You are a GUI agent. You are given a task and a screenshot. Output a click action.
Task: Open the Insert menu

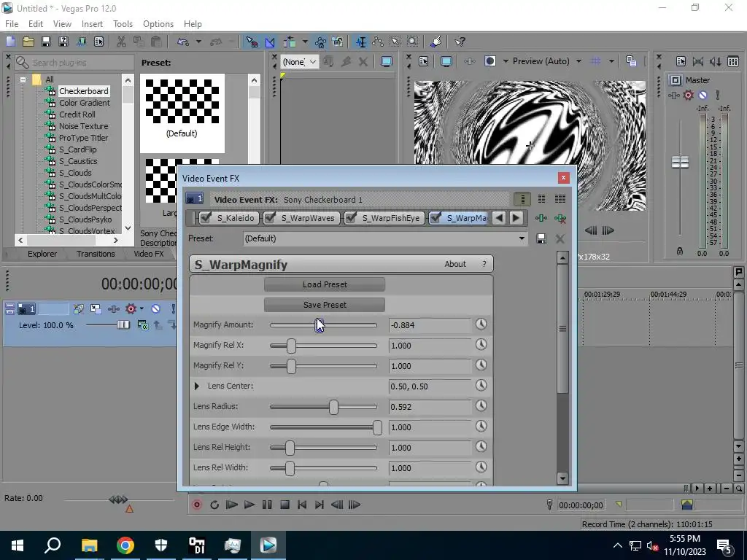(92, 24)
